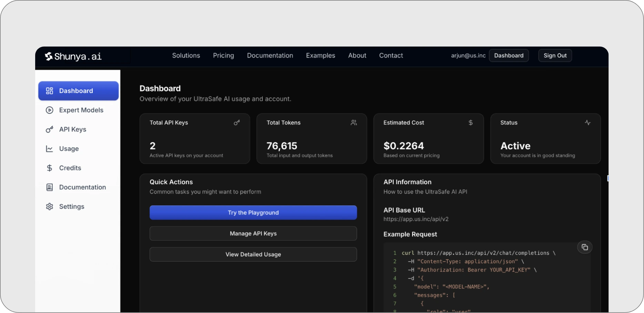Click Try the Playground button
The height and width of the screenshot is (313, 644).
click(x=253, y=213)
